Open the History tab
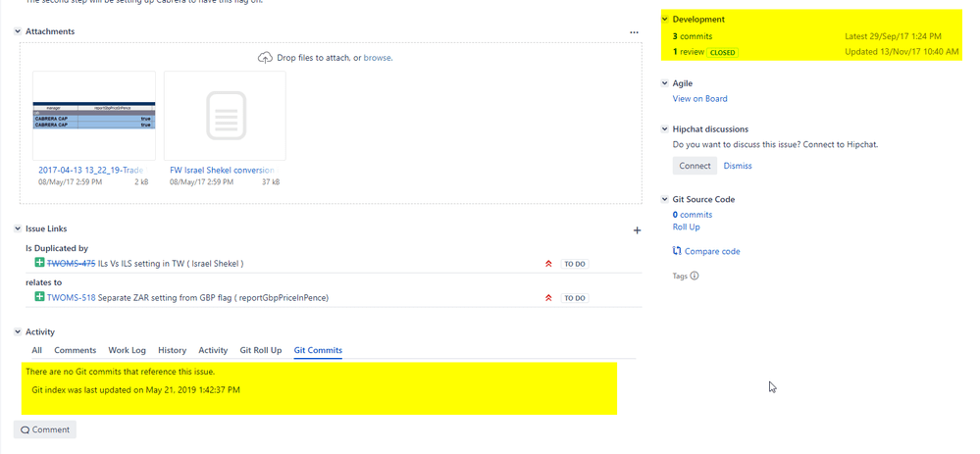The height and width of the screenshot is (454, 980). coord(172,350)
